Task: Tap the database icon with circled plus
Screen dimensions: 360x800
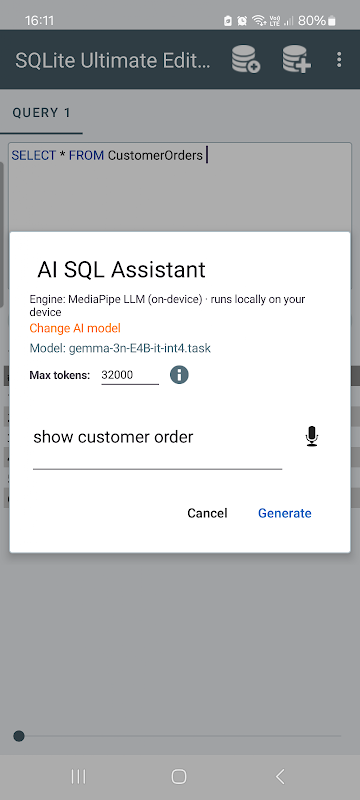Action: tap(246, 60)
